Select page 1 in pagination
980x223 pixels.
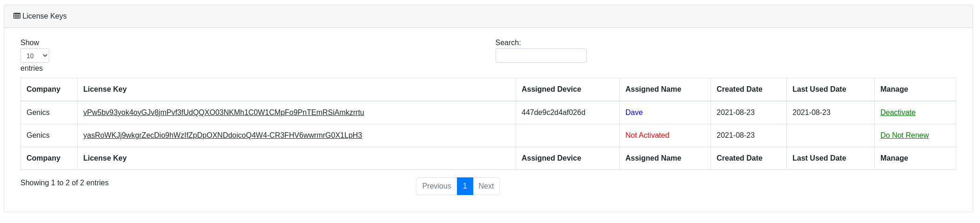tap(465, 186)
